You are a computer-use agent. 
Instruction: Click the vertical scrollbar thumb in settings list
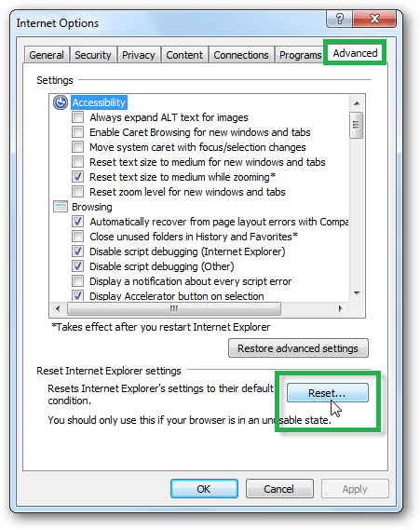[356, 125]
